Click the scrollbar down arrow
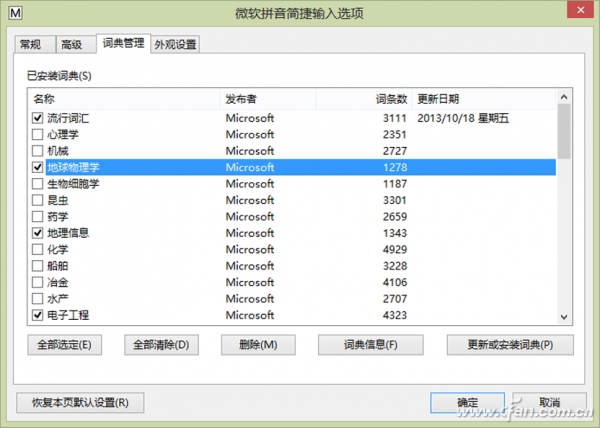The width and height of the screenshot is (600, 428). click(x=564, y=317)
